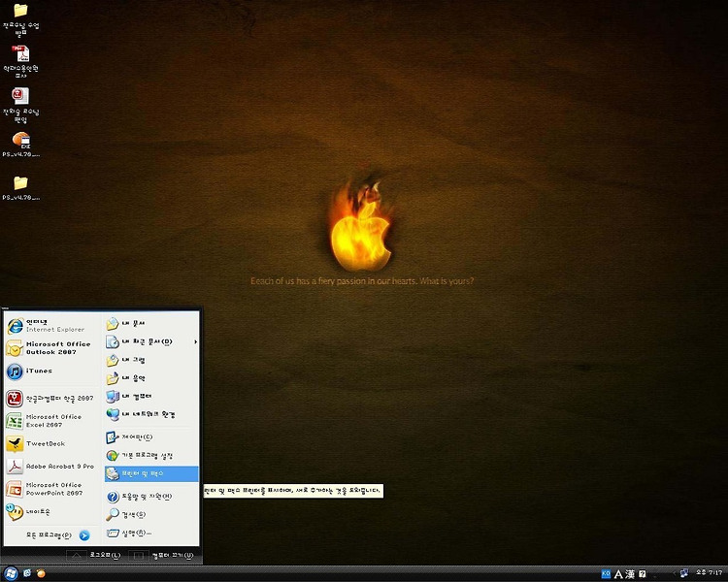
Task: Toggle the A input mode indicator
Action: pos(618,574)
